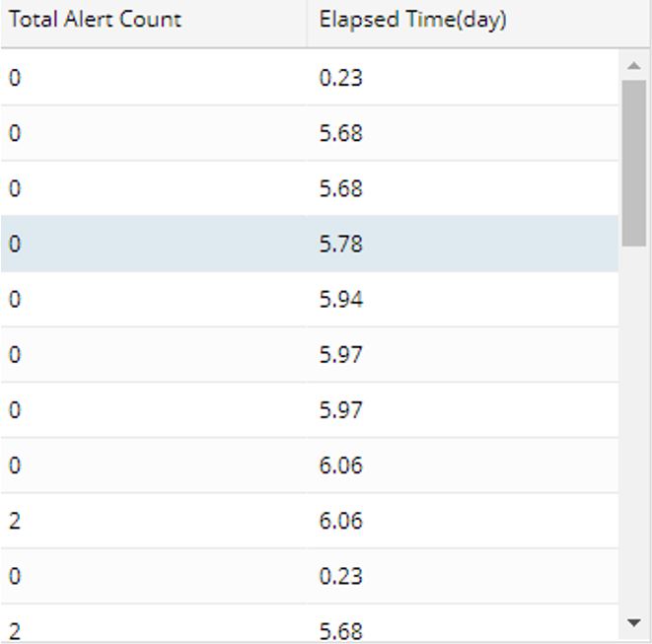Click 6.06 in the row with 2 alerts

tap(341, 521)
